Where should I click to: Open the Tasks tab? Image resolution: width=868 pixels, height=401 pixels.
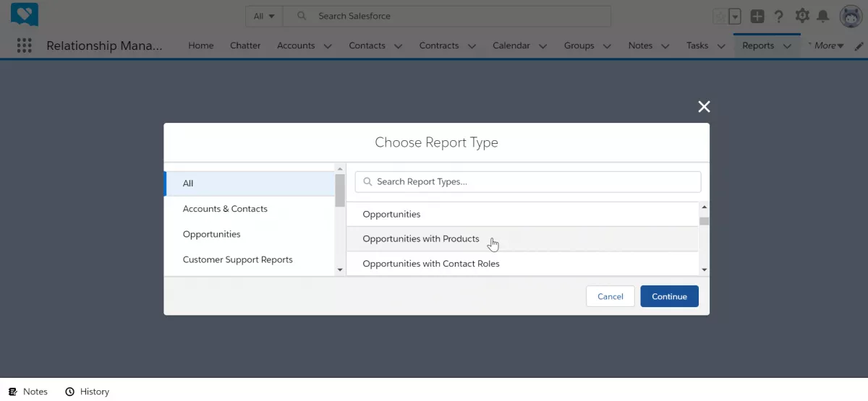tap(697, 46)
